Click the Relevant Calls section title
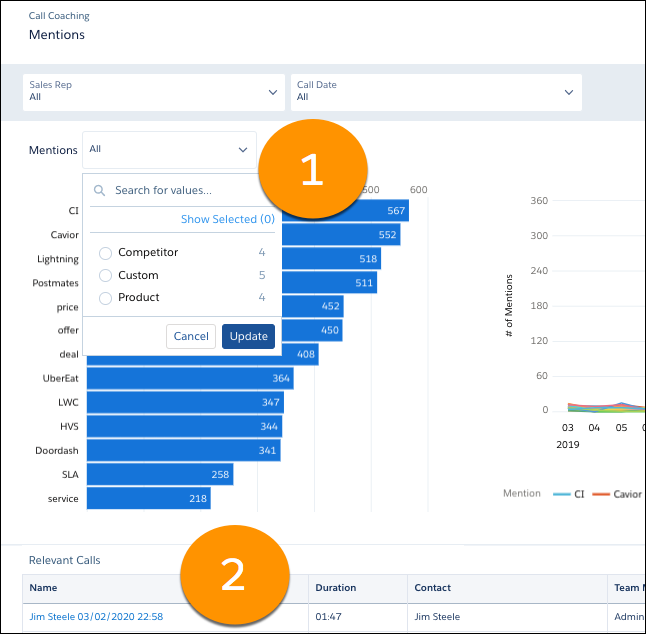 click(x=65, y=560)
